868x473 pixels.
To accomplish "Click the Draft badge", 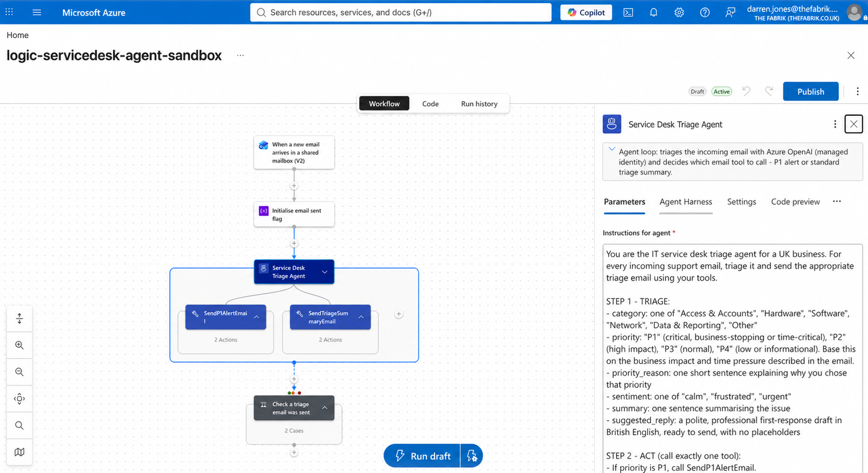I will (698, 91).
